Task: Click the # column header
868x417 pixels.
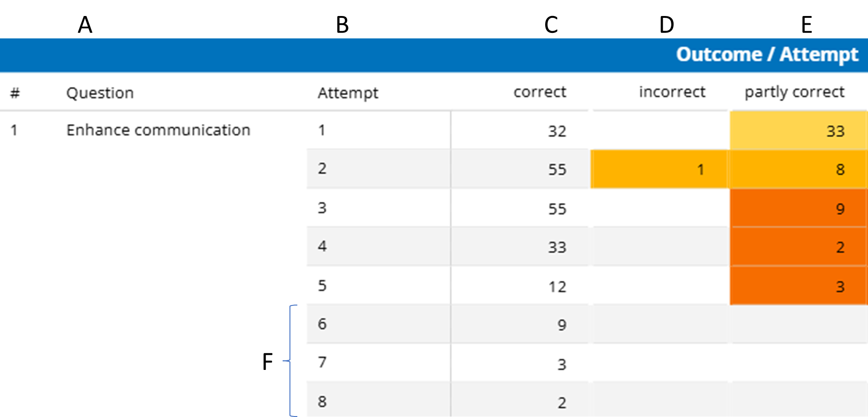Action: click(x=15, y=93)
